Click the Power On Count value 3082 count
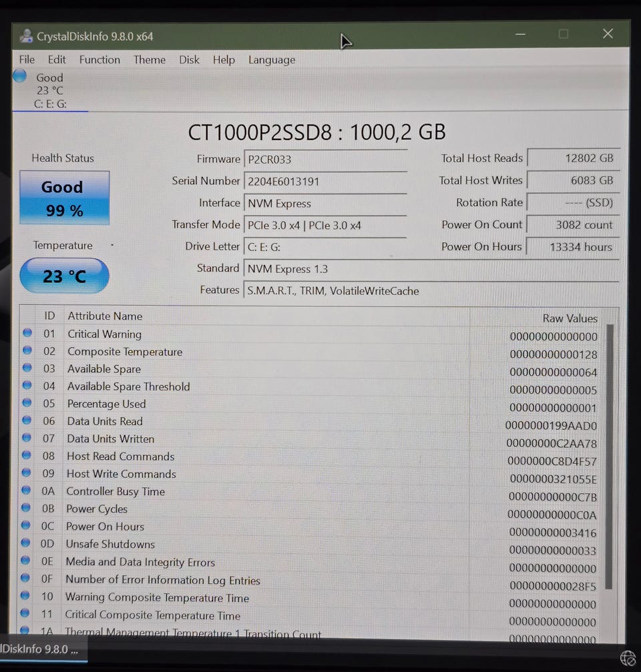This screenshot has width=641, height=672. click(574, 225)
